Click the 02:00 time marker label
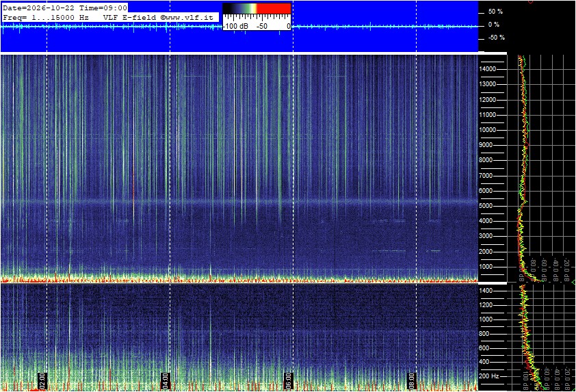 coord(42,381)
